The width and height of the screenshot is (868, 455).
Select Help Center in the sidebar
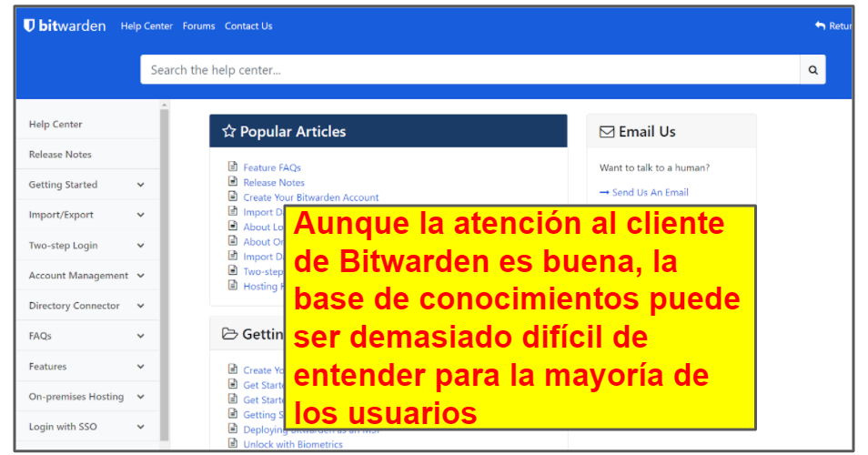[56, 125]
